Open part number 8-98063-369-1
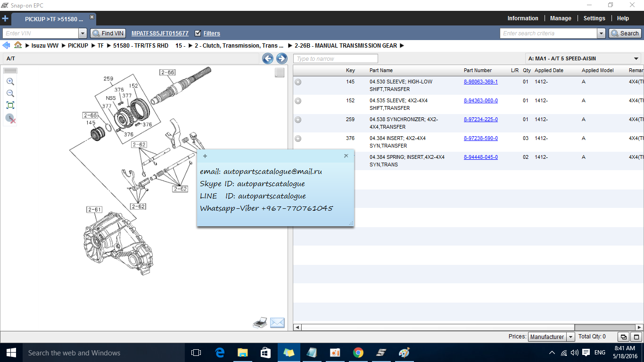The width and height of the screenshot is (644, 362). [481, 82]
